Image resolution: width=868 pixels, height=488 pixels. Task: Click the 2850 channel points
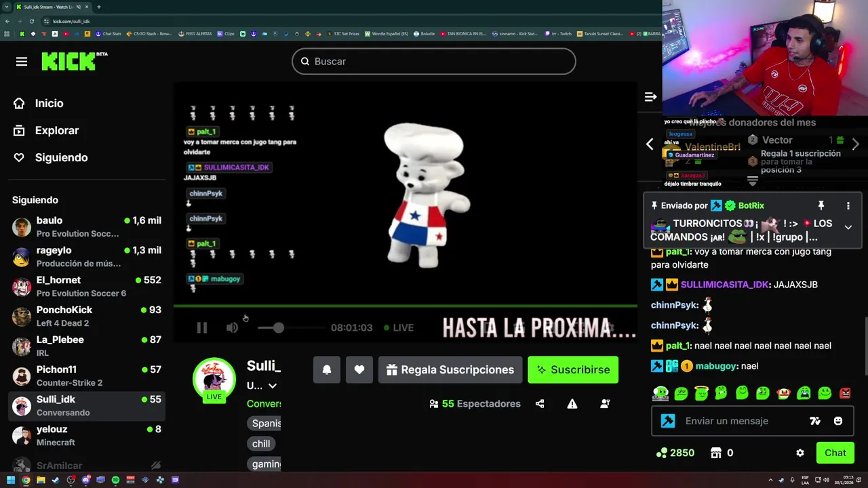point(675,453)
